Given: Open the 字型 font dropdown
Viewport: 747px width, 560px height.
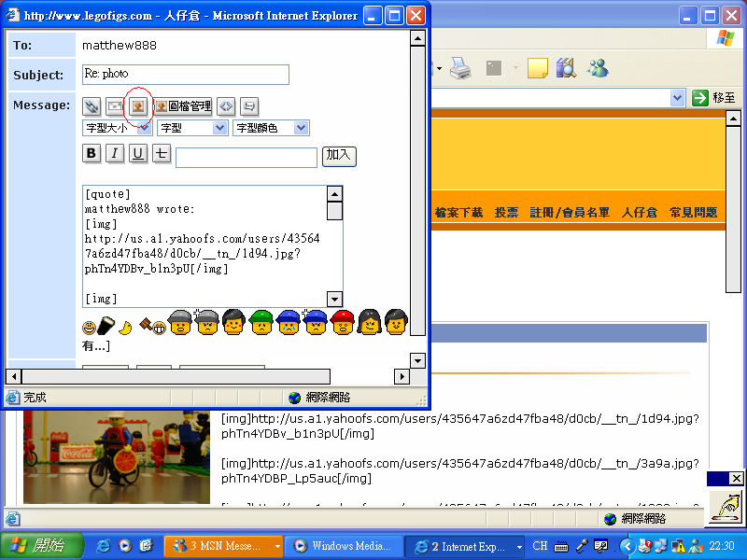Looking at the screenshot, I should click(x=191, y=128).
